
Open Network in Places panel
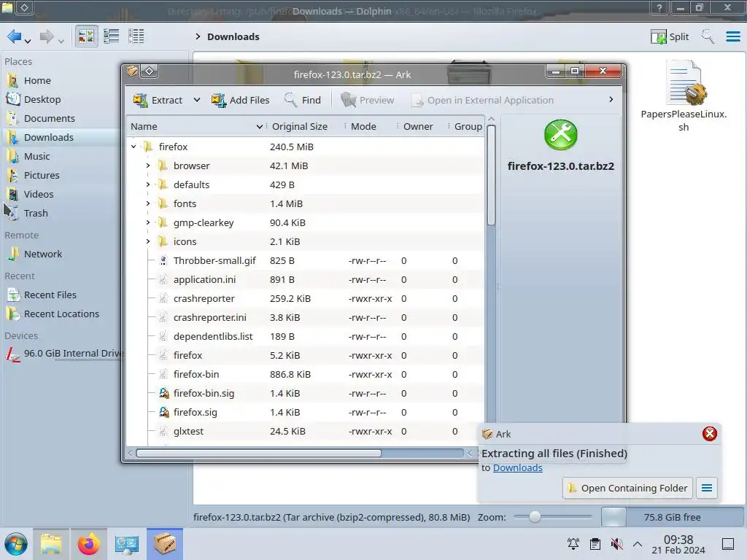(43, 254)
